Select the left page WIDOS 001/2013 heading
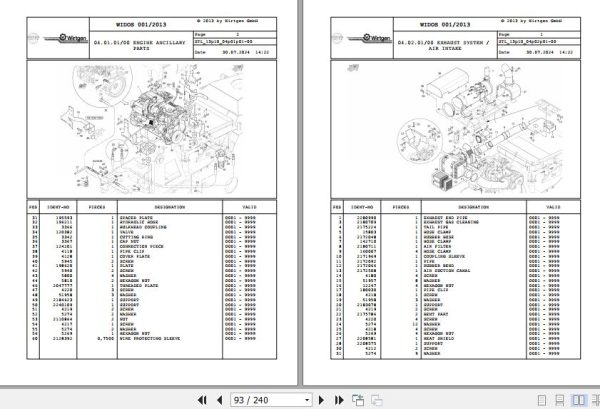600x409 pixels. [x=141, y=24]
